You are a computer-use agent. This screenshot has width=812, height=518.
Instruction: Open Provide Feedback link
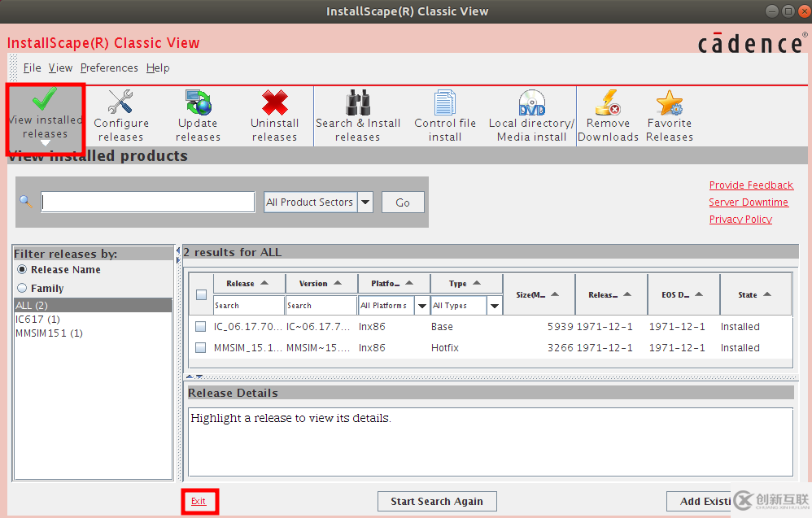(751, 185)
